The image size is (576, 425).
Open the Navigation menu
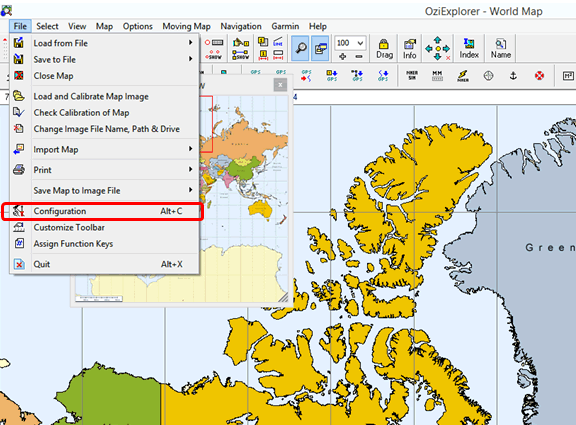(241, 26)
